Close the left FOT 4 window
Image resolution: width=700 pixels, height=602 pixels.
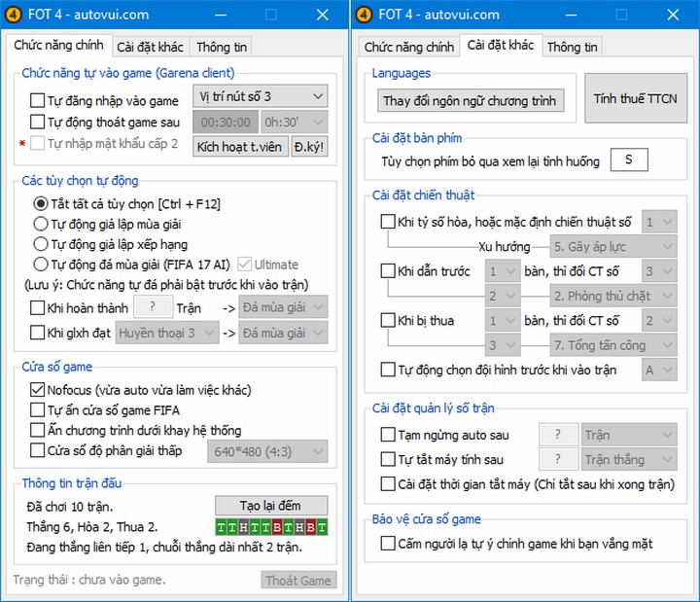pyautogui.click(x=323, y=15)
